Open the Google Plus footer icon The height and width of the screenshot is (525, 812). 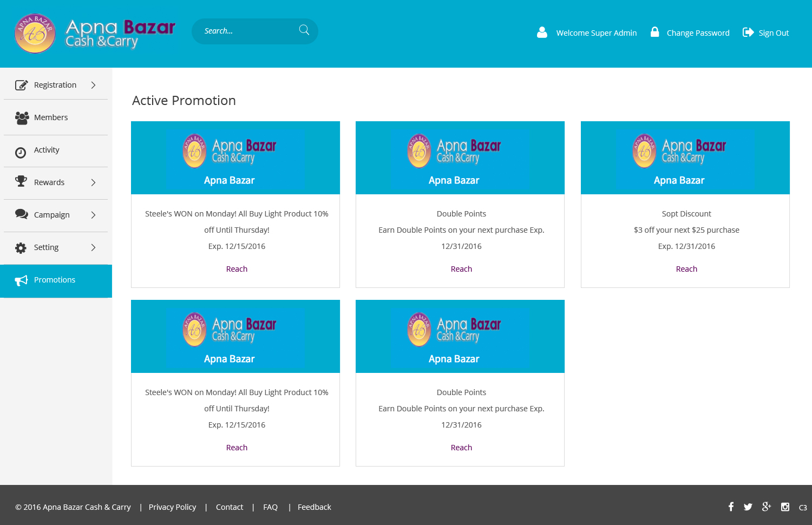766,507
